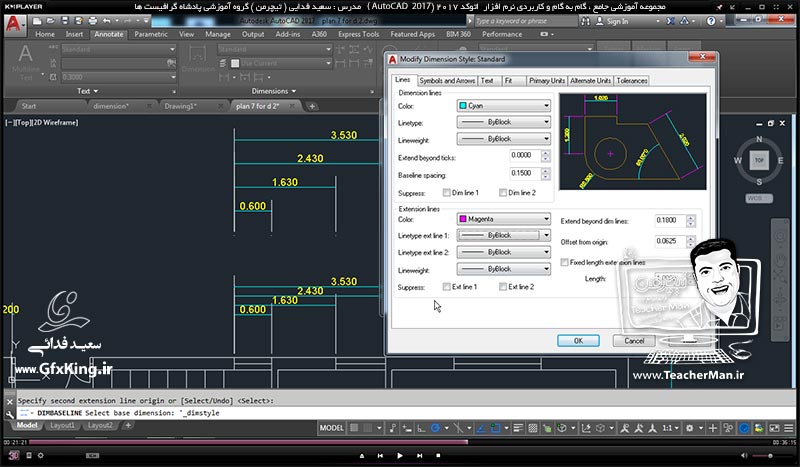Toggle grid display icon in status bar
The width and height of the screenshot is (800, 467).
click(354, 428)
